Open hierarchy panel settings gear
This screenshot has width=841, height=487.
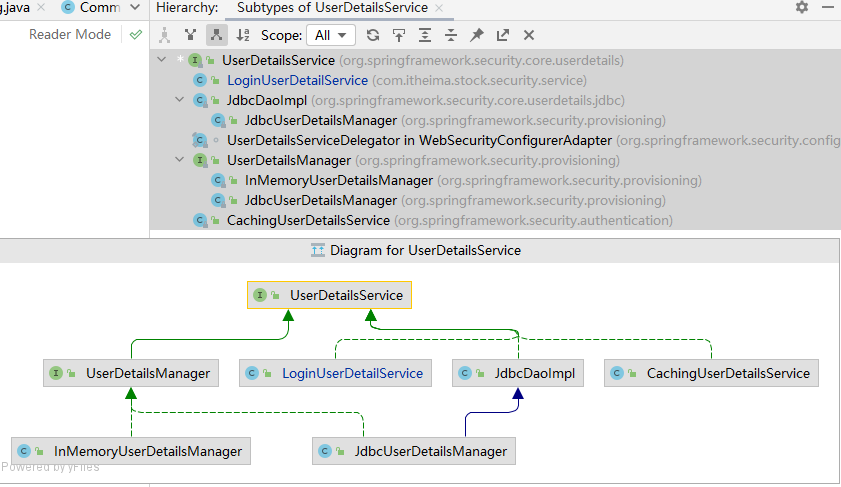point(802,8)
